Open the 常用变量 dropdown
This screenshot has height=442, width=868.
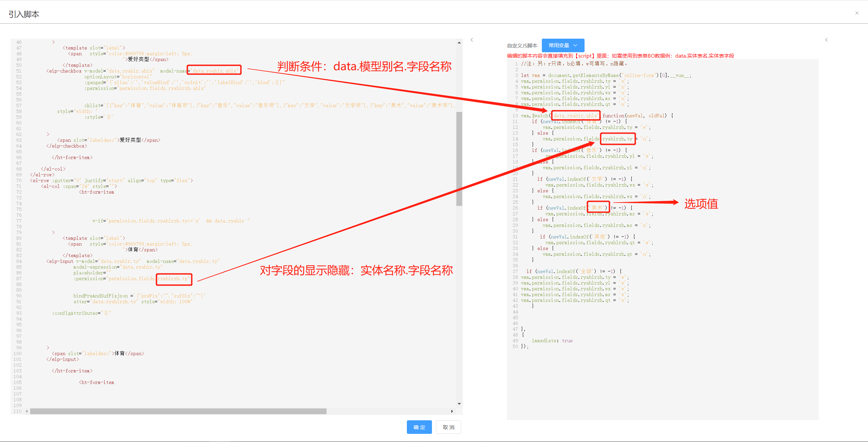(x=563, y=45)
